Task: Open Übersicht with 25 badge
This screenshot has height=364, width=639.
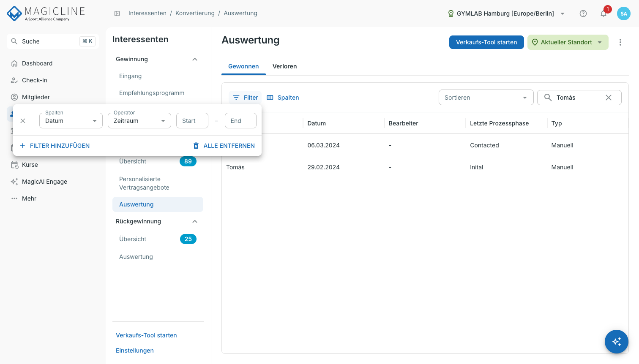Action: tap(158, 239)
